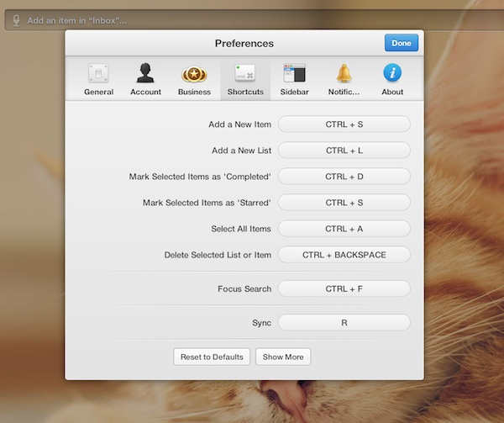Switch to the Account tab label
Image resolution: width=504 pixels, height=423 pixels.
click(x=145, y=92)
